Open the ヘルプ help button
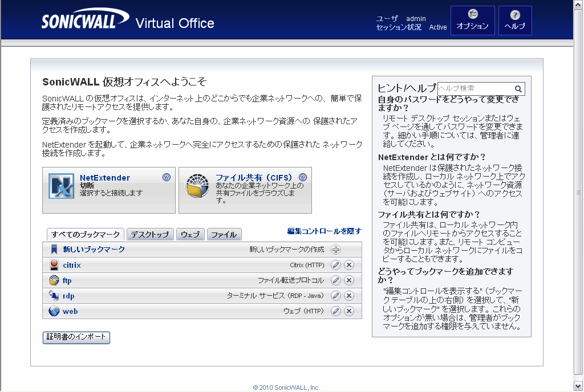584x392 pixels. point(515,21)
